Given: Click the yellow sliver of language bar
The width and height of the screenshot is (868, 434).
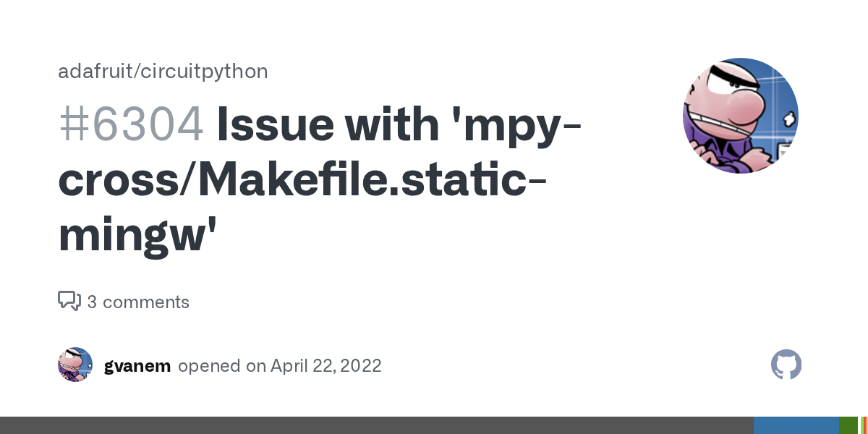Looking at the screenshot, I should tap(867, 425).
